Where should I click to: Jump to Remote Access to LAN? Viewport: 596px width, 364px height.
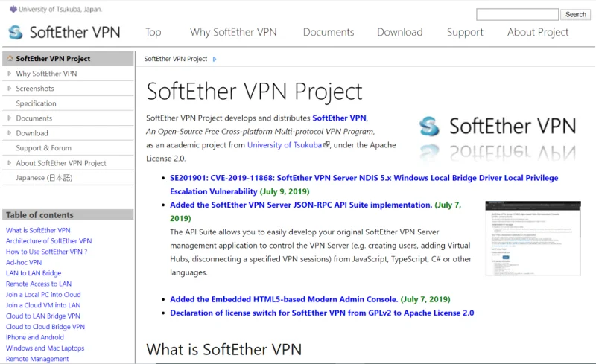click(x=39, y=284)
